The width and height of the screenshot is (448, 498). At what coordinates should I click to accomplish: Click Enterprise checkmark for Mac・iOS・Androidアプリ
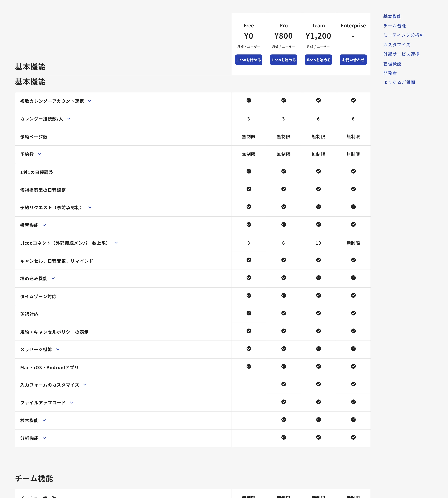(353, 366)
